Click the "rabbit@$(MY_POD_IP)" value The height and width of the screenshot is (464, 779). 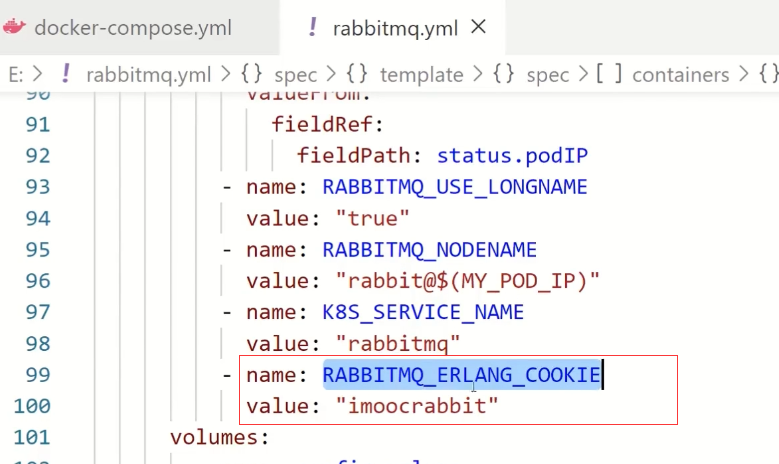[x=467, y=281]
